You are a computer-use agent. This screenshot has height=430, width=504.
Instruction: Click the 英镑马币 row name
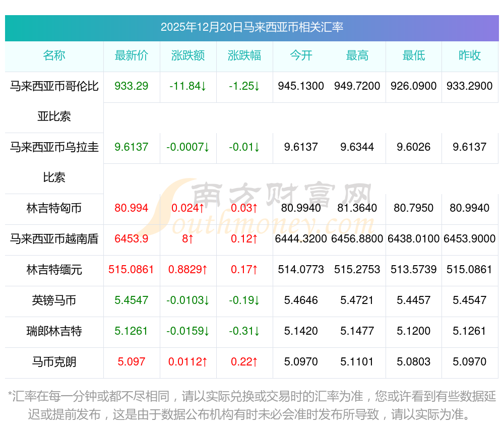point(54,300)
